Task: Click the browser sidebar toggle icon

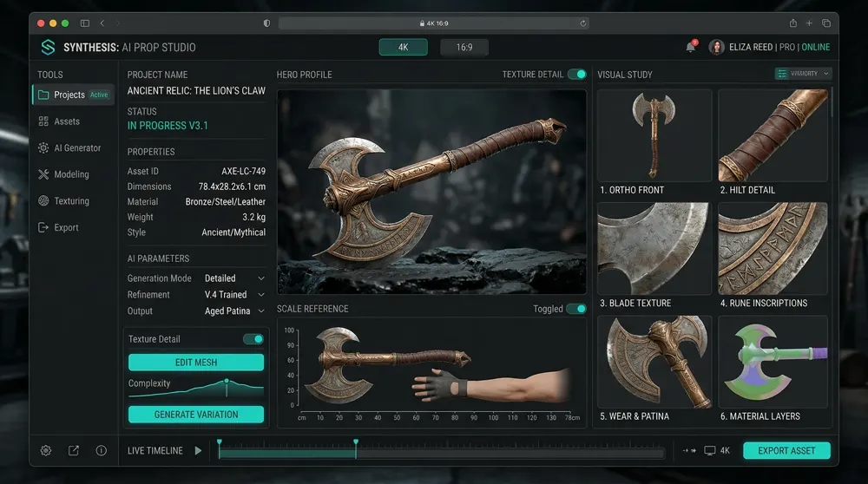Action: pyautogui.click(x=85, y=23)
